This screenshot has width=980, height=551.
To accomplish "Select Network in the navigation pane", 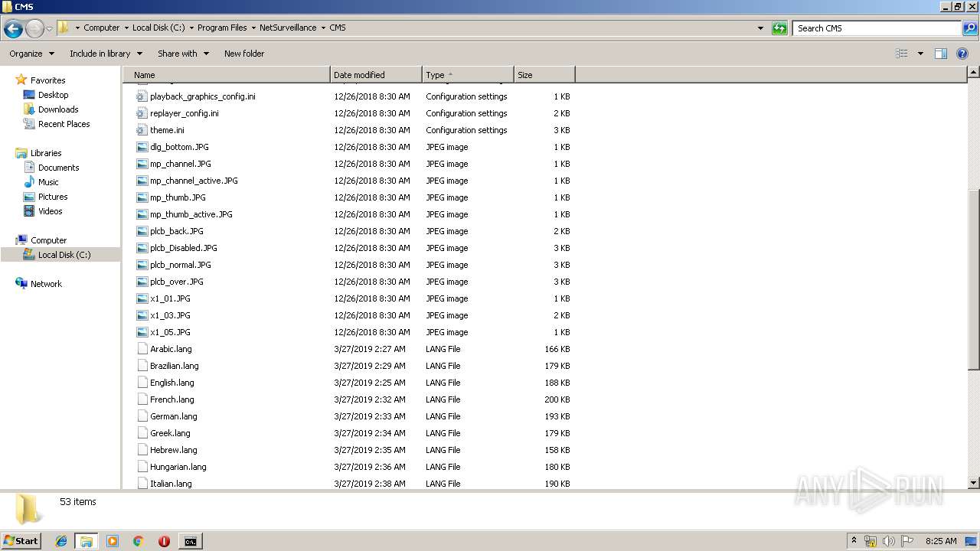I will point(39,284).
